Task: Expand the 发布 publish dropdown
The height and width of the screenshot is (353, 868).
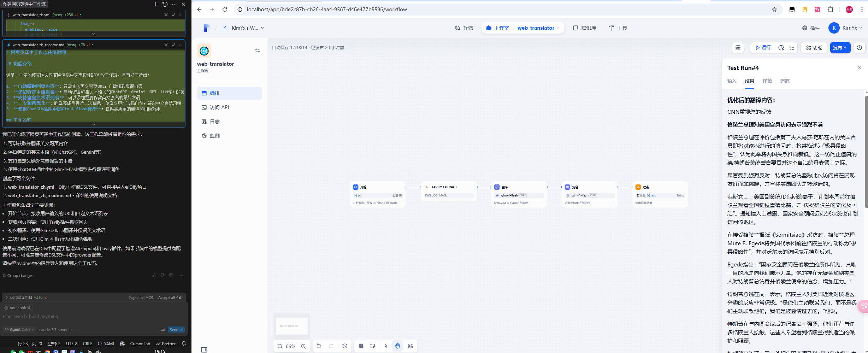Action: 840,48
